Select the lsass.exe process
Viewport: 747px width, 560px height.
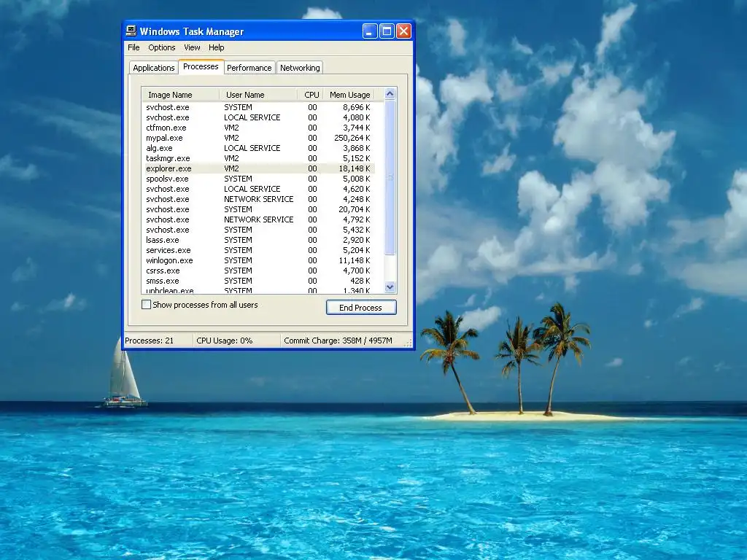[259, 240]
